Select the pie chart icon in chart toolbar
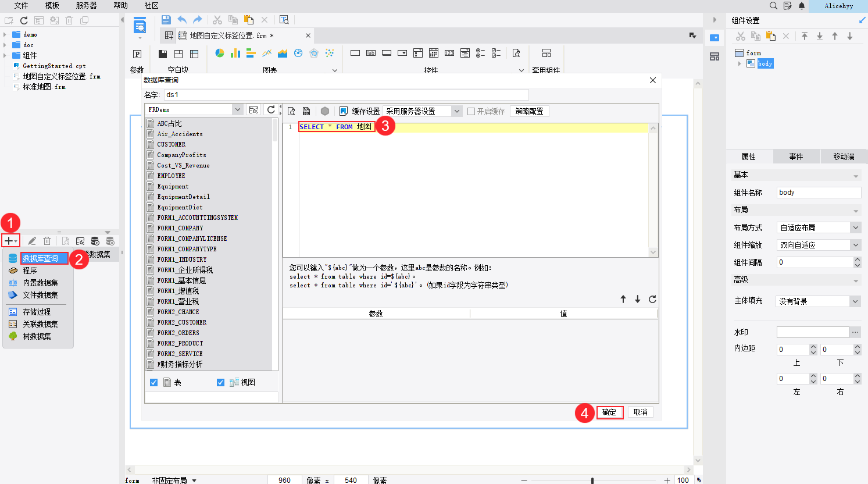The width and height of the screenshot is (868, 484). tap(220, 53)
